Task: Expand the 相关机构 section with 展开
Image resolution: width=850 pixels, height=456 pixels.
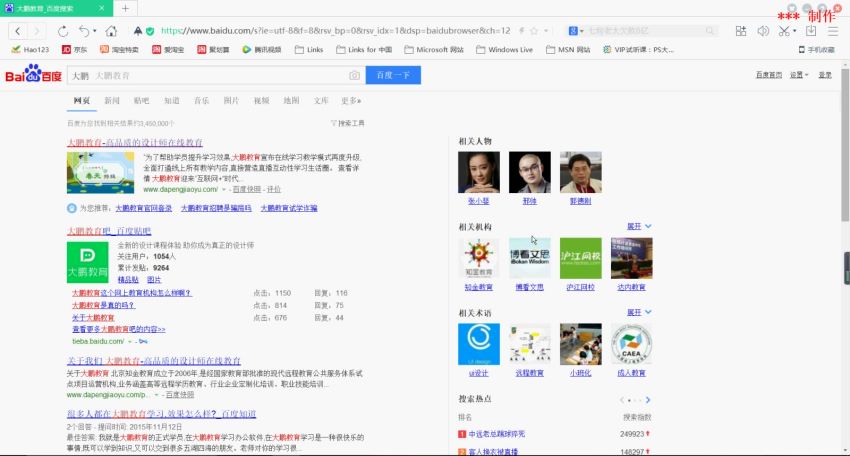Action: click(x=639, y=226)
